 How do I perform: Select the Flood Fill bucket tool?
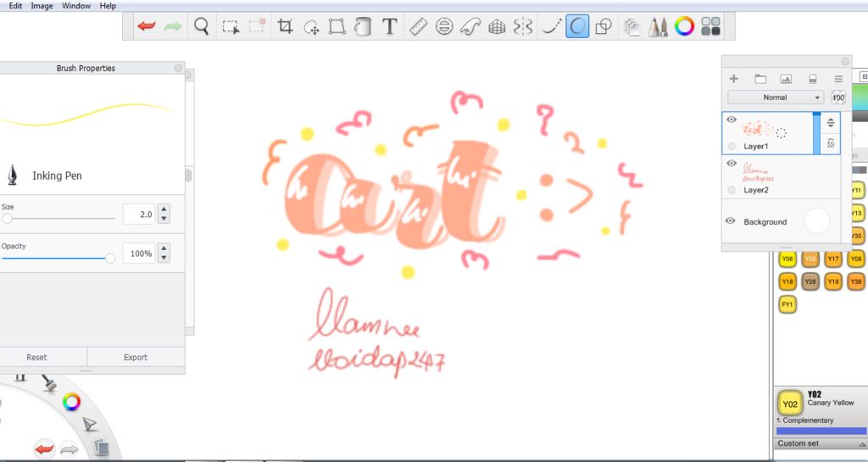click(x=363, y=26)
